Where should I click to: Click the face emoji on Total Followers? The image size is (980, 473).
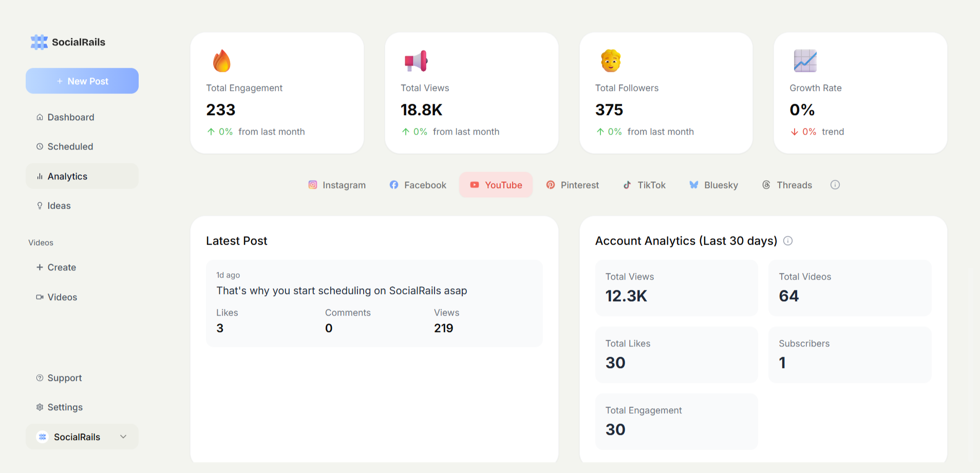click(611, 61)
